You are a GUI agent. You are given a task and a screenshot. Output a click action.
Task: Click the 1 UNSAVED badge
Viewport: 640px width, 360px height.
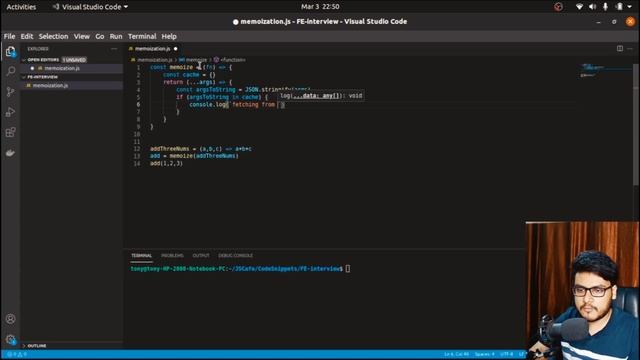(74, 60)
